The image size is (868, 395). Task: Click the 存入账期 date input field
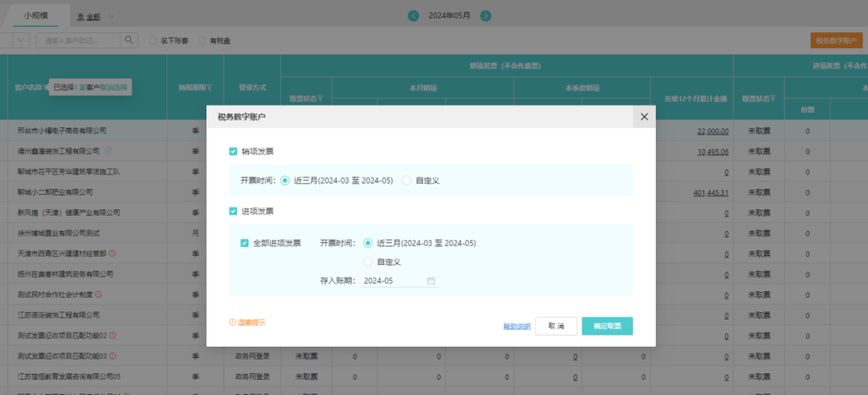click(x=399, y=281)
